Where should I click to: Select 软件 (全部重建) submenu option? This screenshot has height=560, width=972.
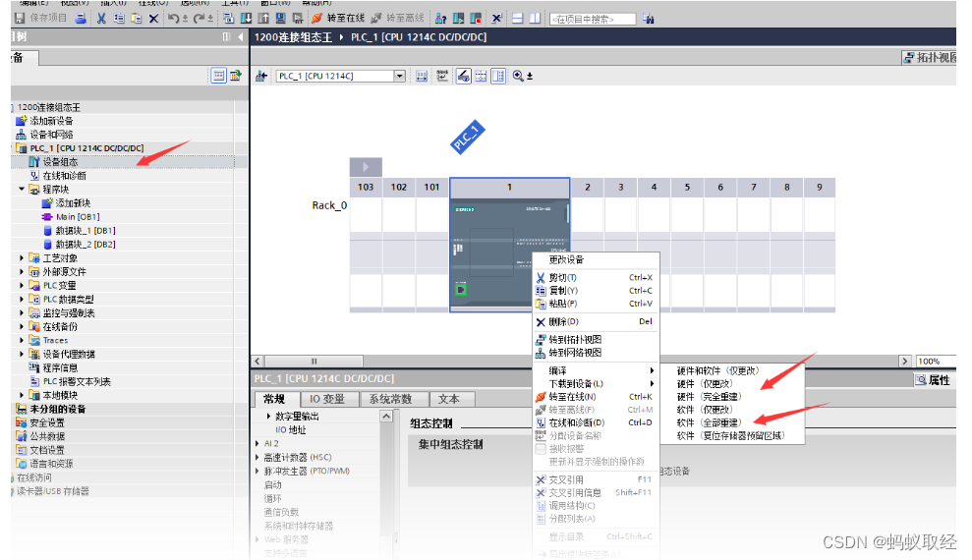[732, 422]
